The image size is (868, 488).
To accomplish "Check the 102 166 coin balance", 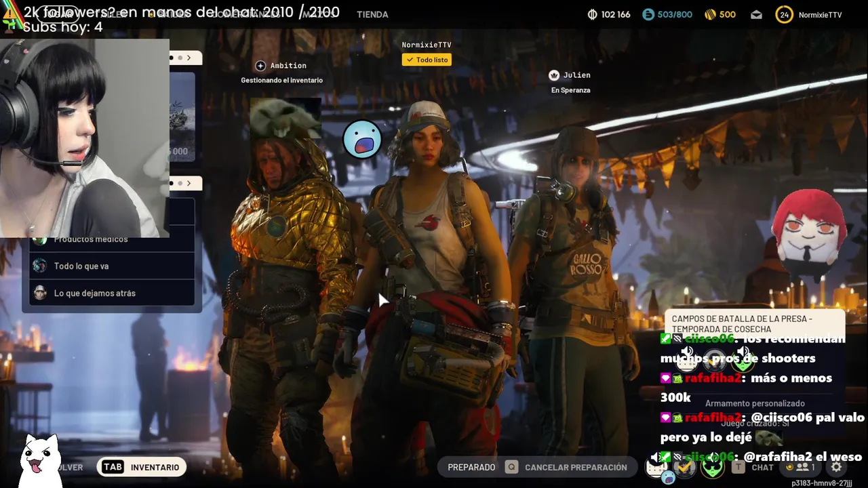I will [608, 14].
